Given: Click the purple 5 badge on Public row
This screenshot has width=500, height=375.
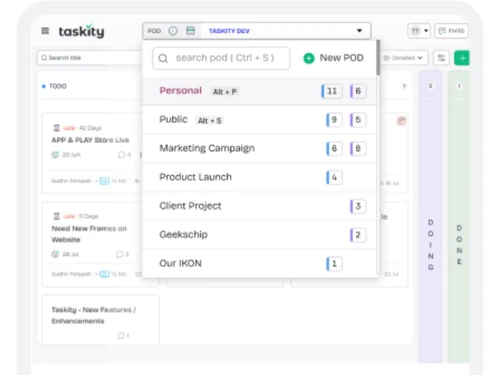Looking at the screenshot, I should click(358, 120).
